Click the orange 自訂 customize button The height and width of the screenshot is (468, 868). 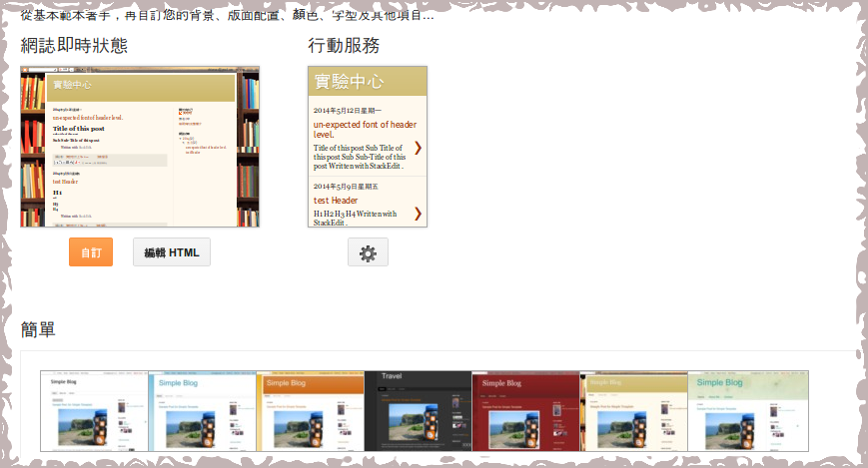coord(91,252)
